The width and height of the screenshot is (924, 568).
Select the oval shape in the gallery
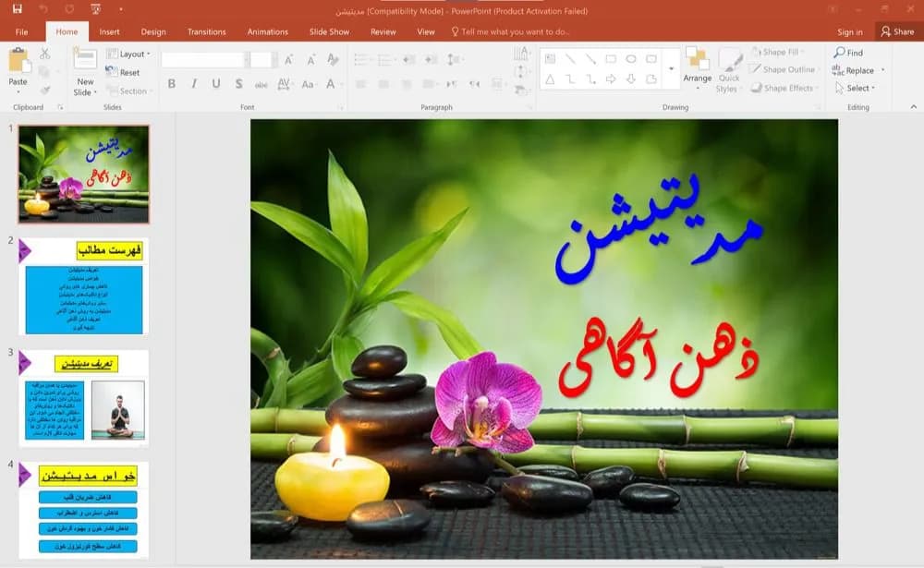pyautogui.click(x=630, y=59)
